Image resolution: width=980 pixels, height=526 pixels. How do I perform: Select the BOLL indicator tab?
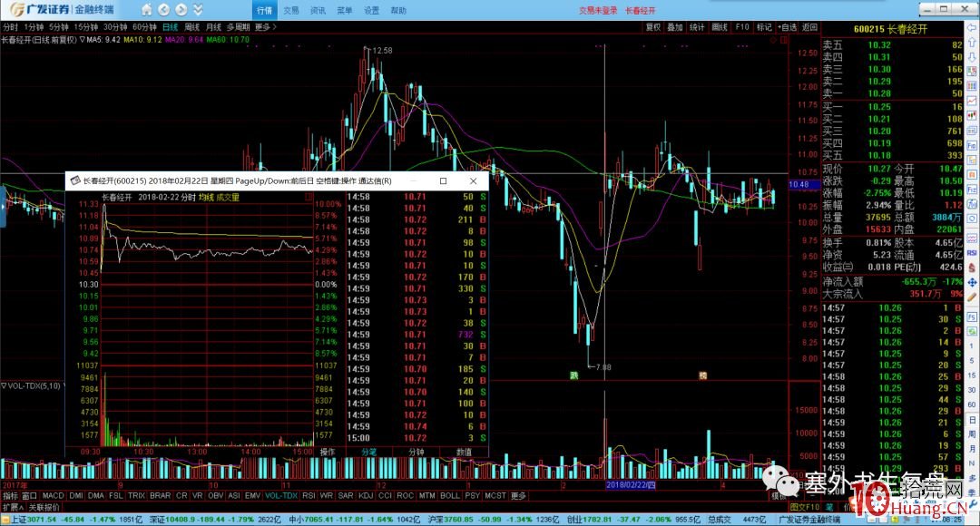450,495
